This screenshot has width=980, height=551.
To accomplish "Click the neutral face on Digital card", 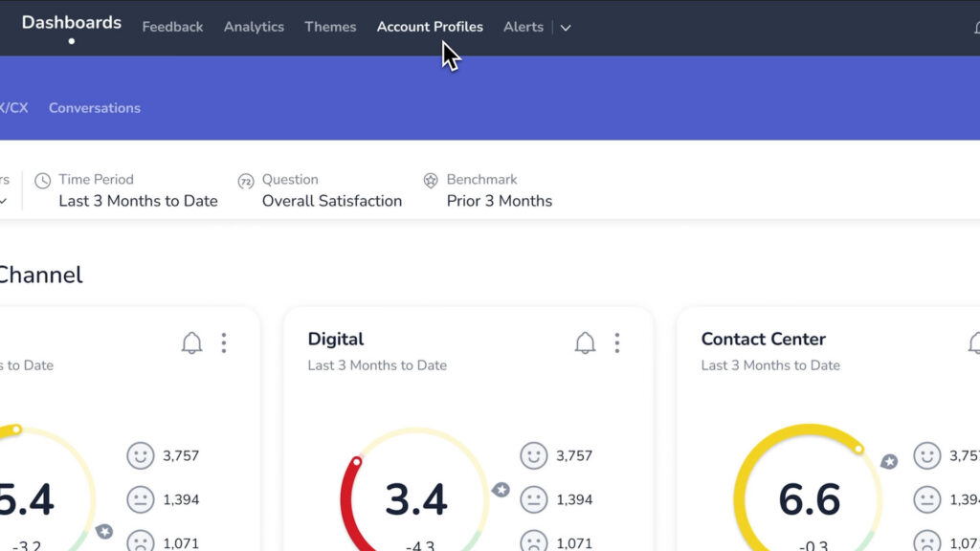I will pos(534,499).
